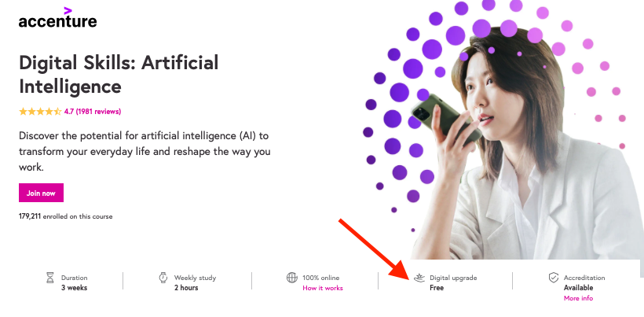Click the 179,211 enrolled text
The width and height of the screenshot is (644, 317).
pos(66,216)
